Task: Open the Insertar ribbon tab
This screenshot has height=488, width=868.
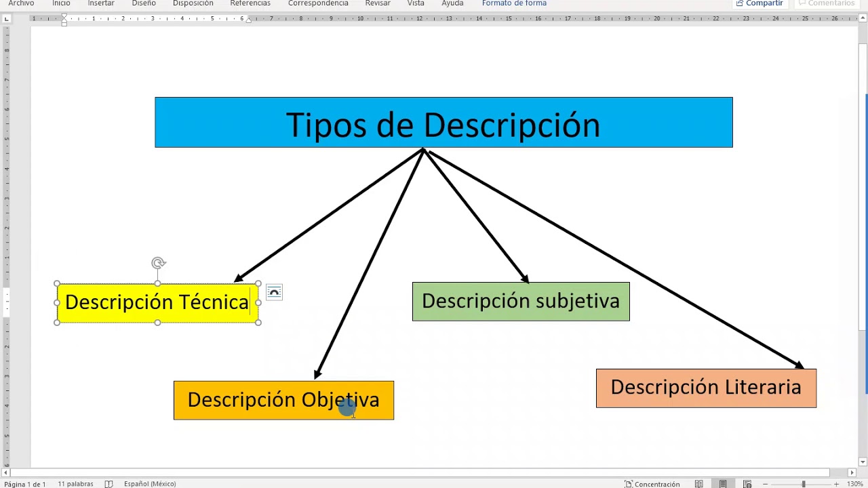Action: (101, 3)
